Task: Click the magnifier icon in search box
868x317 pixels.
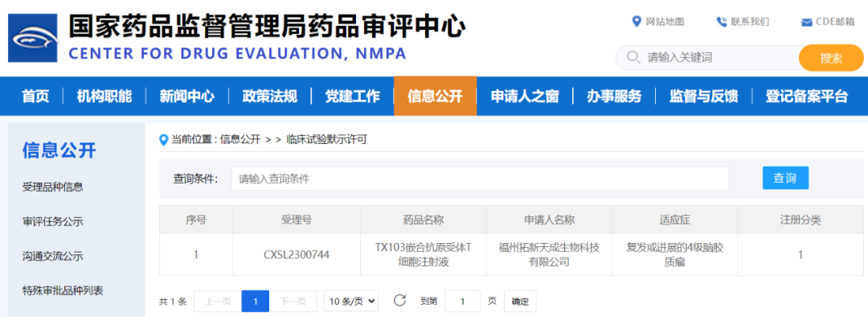Action: tap(633, 57)
